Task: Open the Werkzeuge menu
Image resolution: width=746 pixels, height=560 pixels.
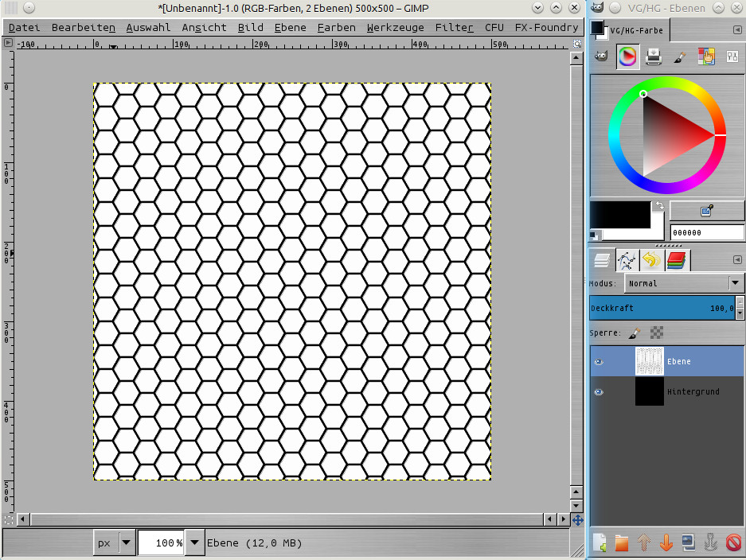Action: (x=396, y=28)
